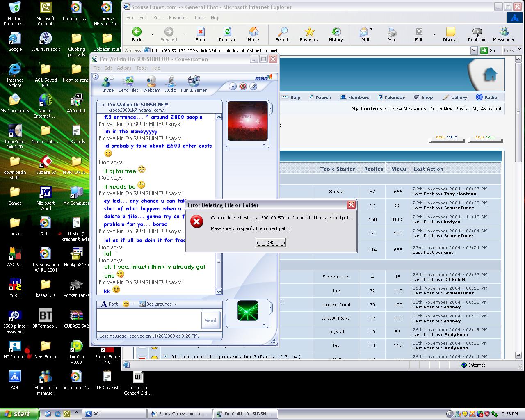Open Tools menu in Internet Explorer
This screenshot has height=420, width=525.
tap(199, 18)
